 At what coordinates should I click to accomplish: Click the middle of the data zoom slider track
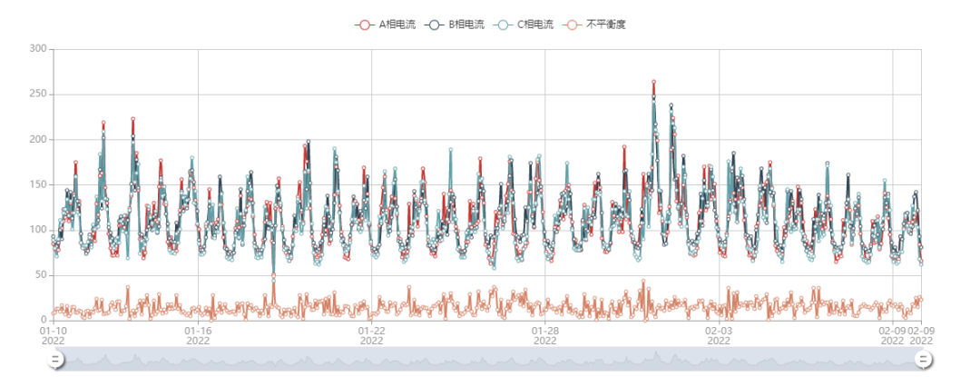click(488, 360)
